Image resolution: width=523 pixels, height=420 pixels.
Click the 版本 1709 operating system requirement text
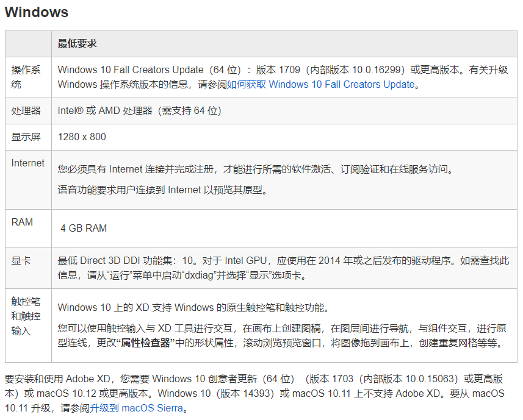pos(283,77)
